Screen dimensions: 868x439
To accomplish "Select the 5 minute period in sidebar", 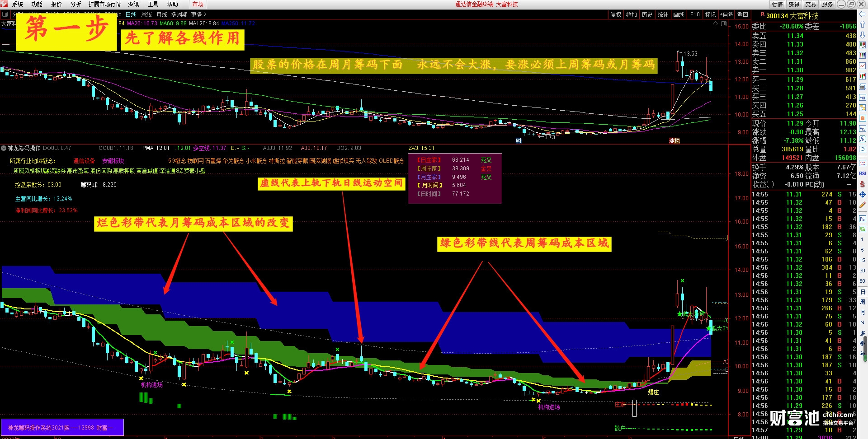I will [863, 250].
